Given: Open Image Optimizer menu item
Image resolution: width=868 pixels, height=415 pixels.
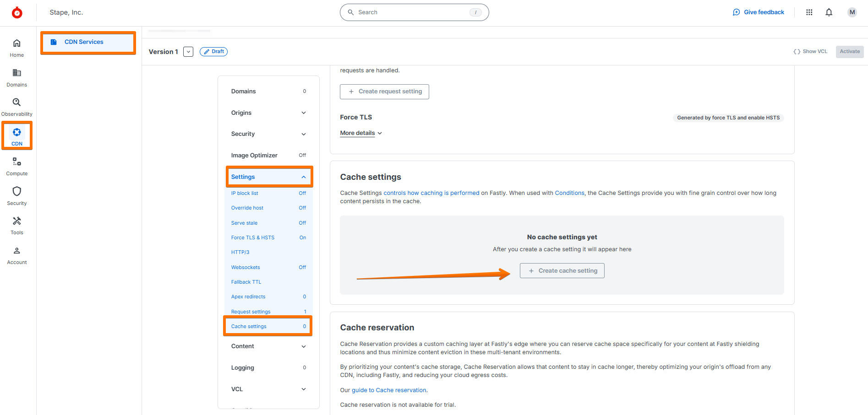Looking at the screenshot, I should point(268,156).
